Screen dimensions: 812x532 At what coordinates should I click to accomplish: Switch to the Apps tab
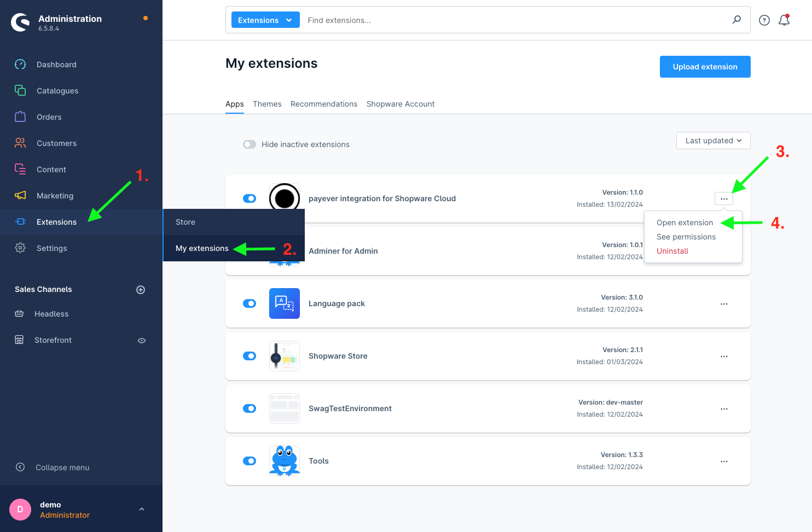(x=235, y=104)
